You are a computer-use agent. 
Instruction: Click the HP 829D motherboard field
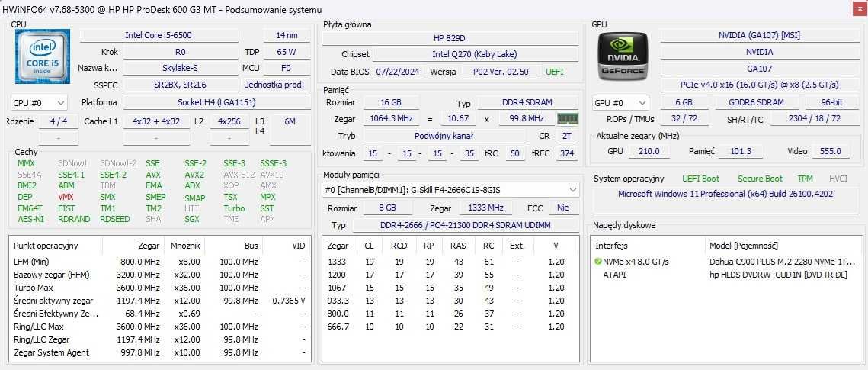450,38
